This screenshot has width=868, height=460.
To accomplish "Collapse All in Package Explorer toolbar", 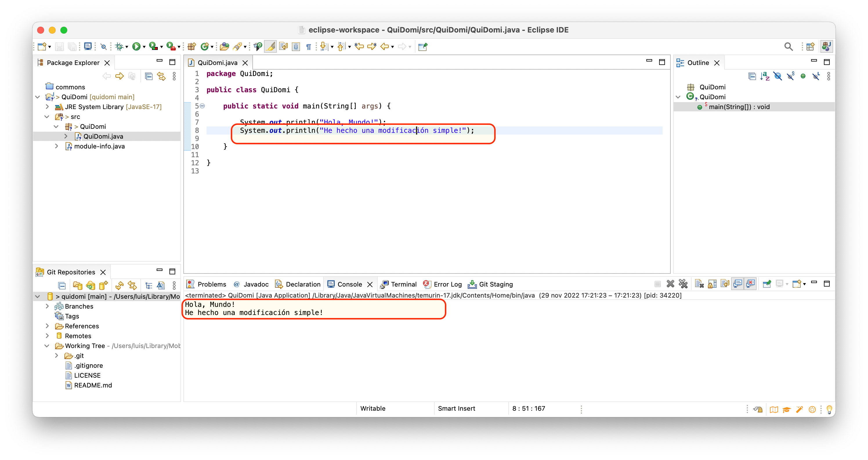I will (148, 77).
